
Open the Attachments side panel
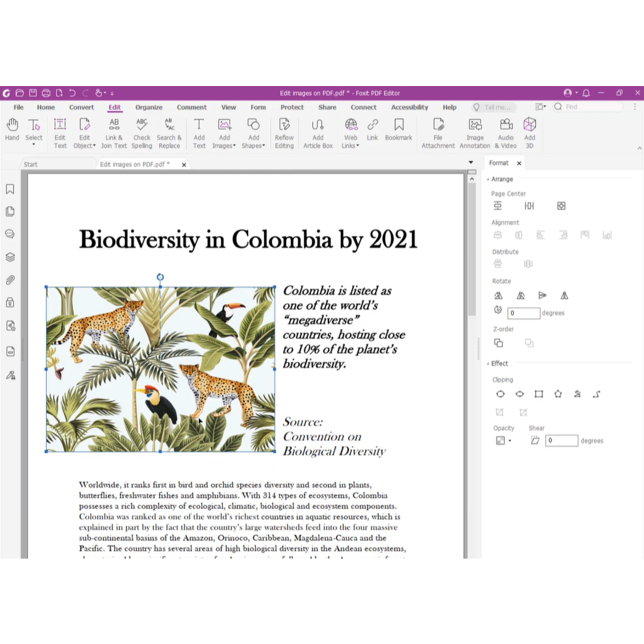(x=10, y=280)
